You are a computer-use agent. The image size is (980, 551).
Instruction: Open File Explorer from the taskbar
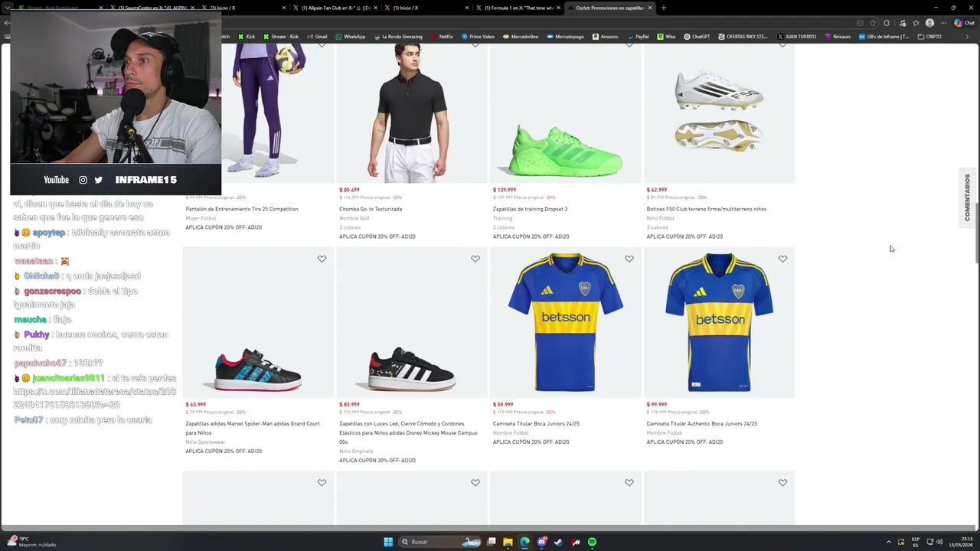point(508,542)
